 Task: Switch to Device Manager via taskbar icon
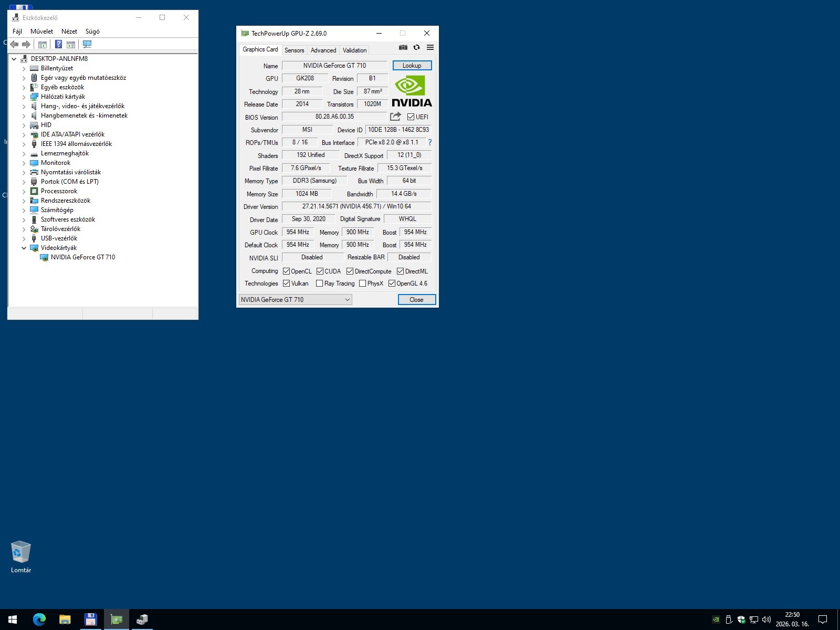(142, 619)
